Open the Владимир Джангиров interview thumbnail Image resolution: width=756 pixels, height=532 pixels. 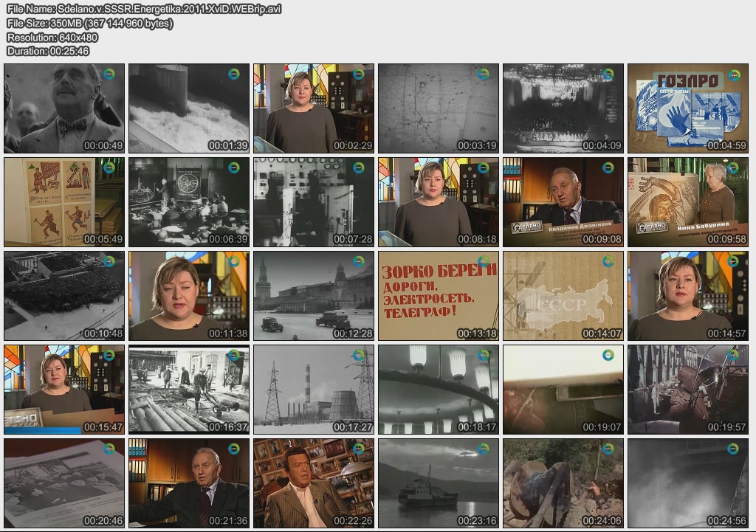tap(563, 201)
